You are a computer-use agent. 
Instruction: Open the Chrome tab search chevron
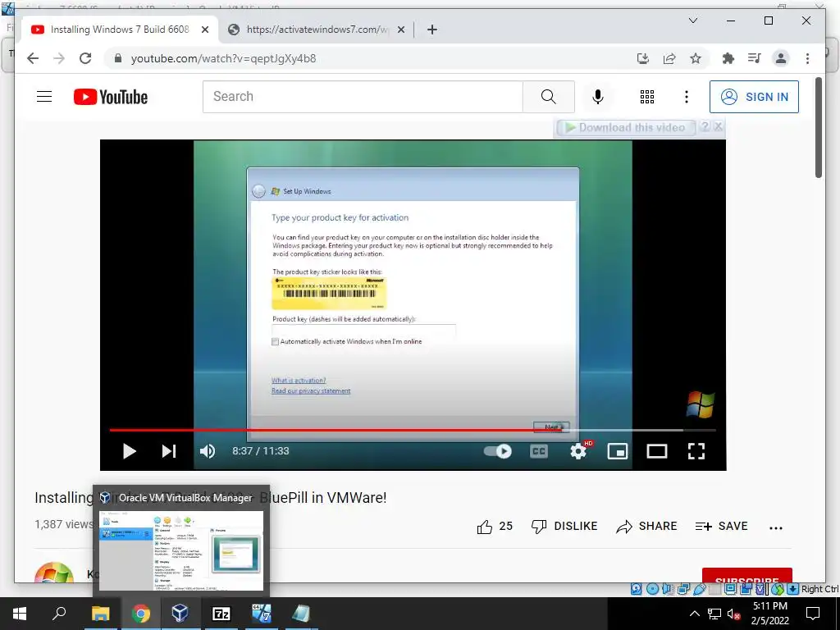point(692,21)
